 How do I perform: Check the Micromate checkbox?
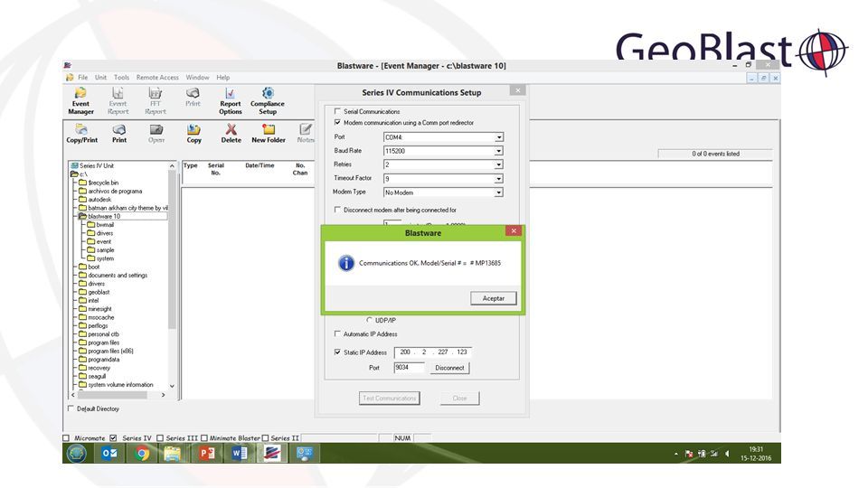[66, 437]
